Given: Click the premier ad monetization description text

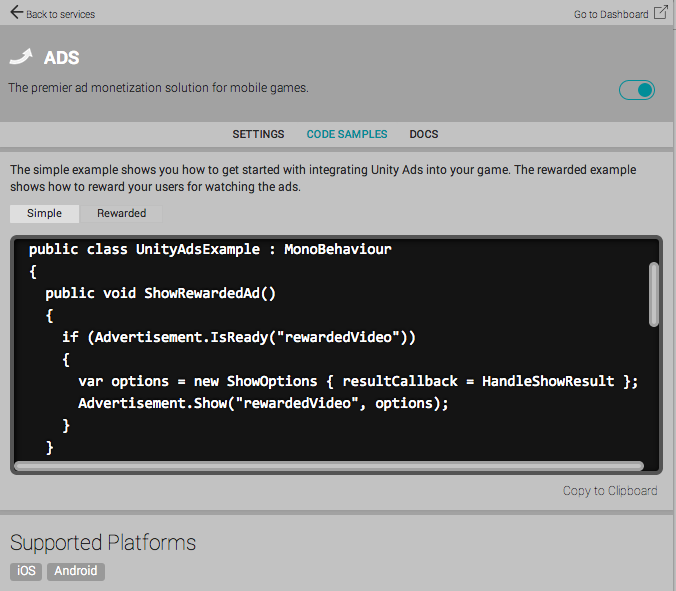Looking at the screenshot, I should [158, 88].
